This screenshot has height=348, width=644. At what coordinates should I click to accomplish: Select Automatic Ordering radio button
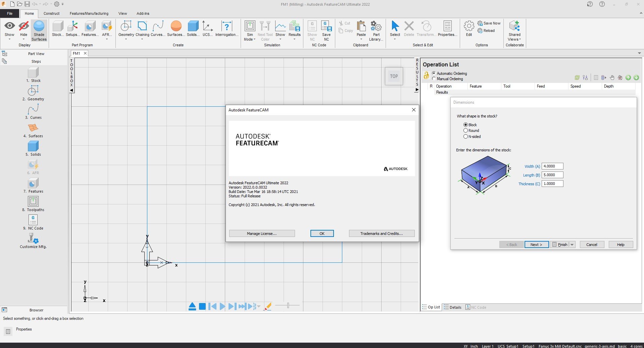[x=434, y=73]
